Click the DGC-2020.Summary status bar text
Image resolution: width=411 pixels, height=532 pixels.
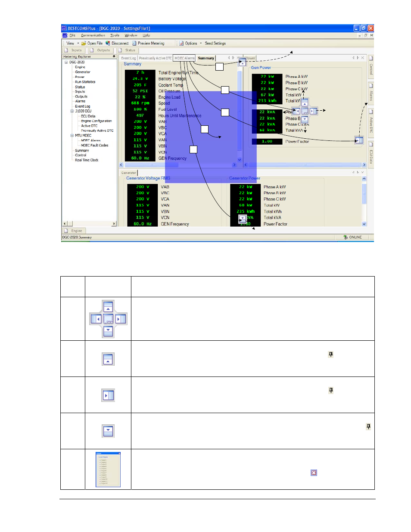coord(77,237)
